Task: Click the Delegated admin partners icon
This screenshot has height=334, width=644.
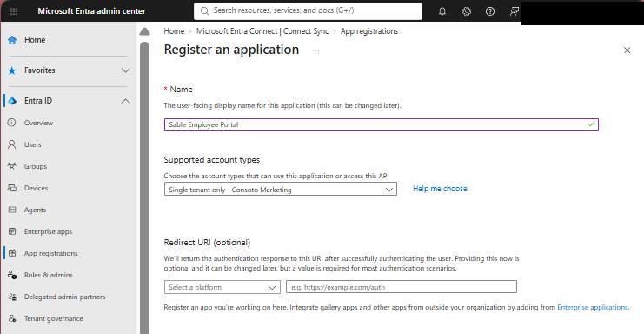Action: [x=12, y=297]
